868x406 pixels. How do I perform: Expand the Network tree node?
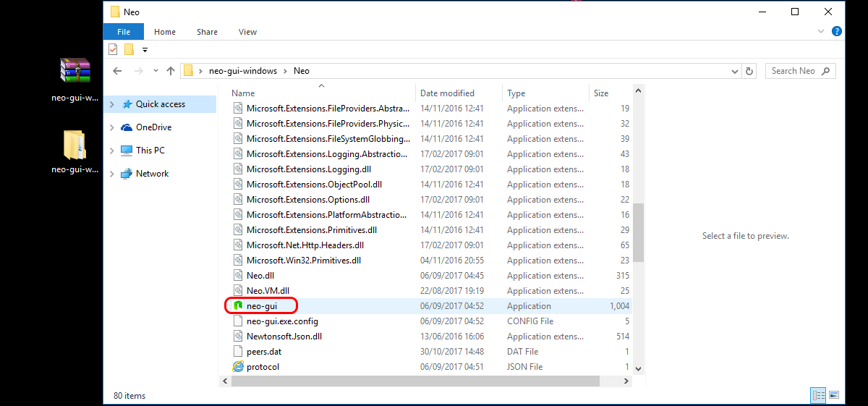[111, 174]
